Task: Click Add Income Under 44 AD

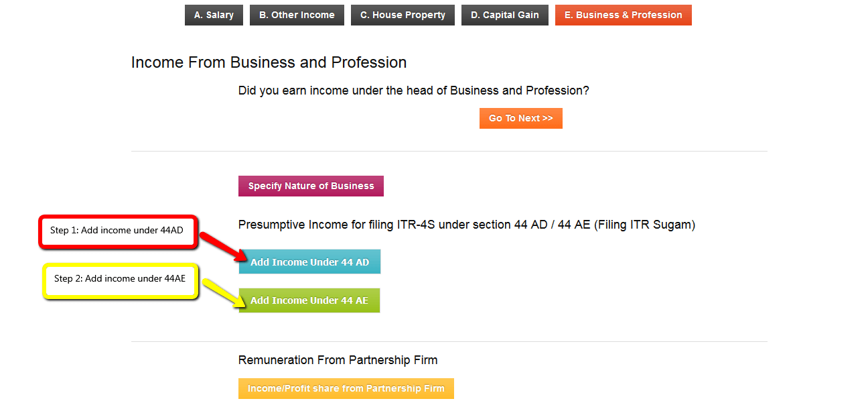Action: (309, 262)
